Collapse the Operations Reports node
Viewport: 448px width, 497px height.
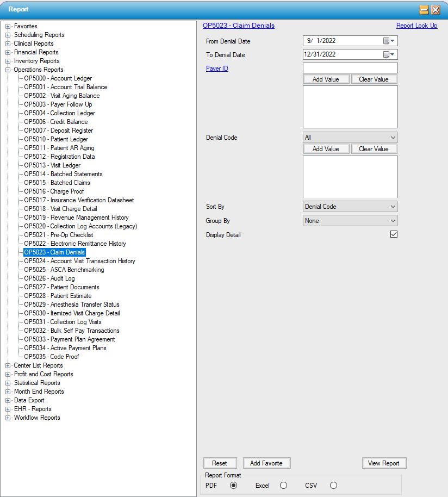point(8,70)
